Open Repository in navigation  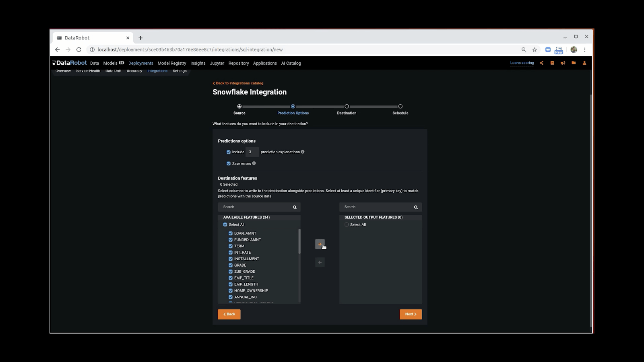point(239,63)
